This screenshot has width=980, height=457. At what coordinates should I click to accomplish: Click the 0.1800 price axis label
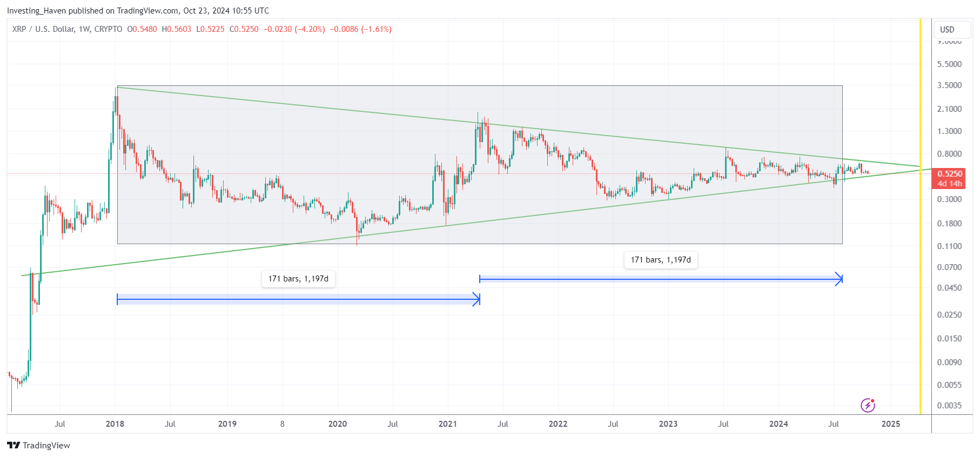[x=950, y=223]
